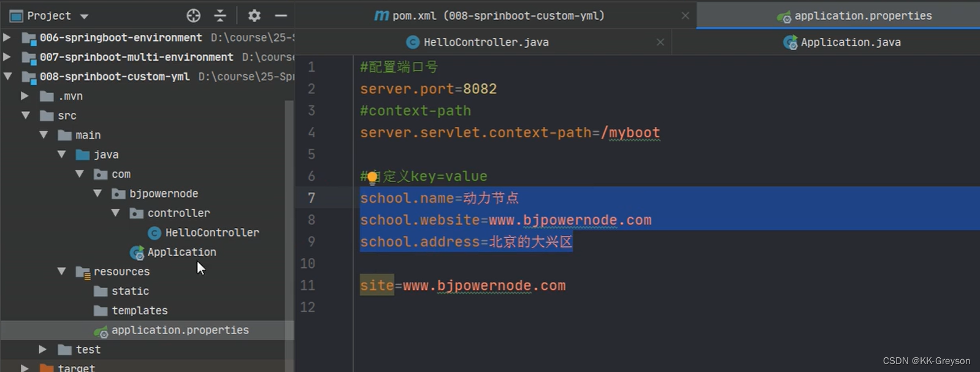Select static folder in project tree
This screenshot has height=372, width=980.
coord(130,291)
